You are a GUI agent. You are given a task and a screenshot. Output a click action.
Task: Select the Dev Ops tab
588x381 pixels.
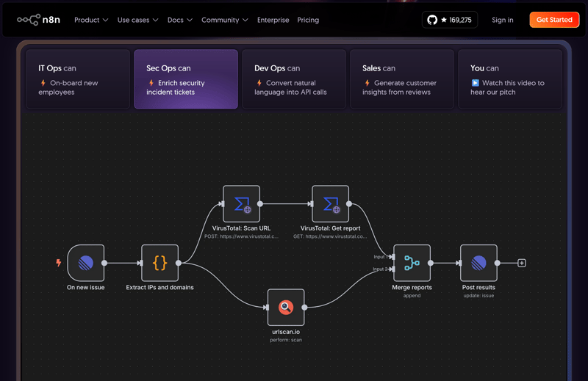click(x=294, y=79)
